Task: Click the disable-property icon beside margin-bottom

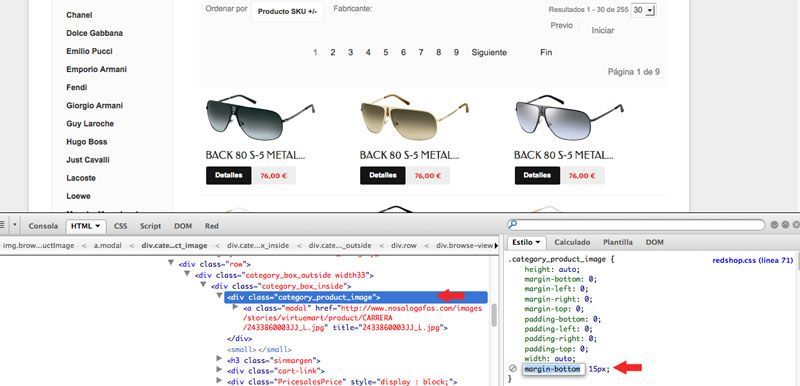Action: [x=513, y=369]
